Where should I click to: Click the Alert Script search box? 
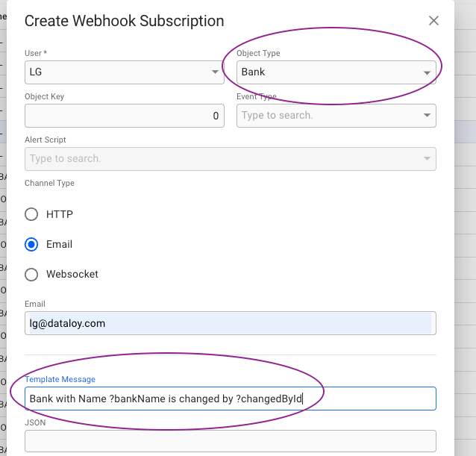click(224, 158)
